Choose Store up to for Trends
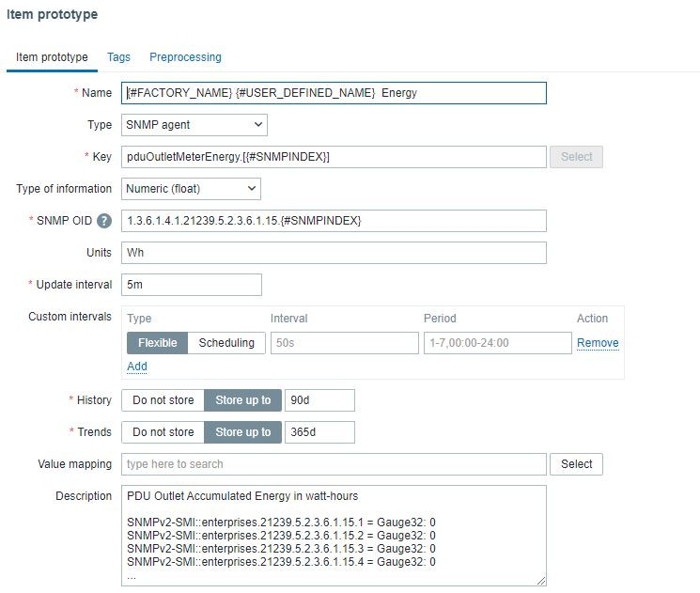Viewport: 700px width, 593px height. pyautogui.click(x=243, y=432)
